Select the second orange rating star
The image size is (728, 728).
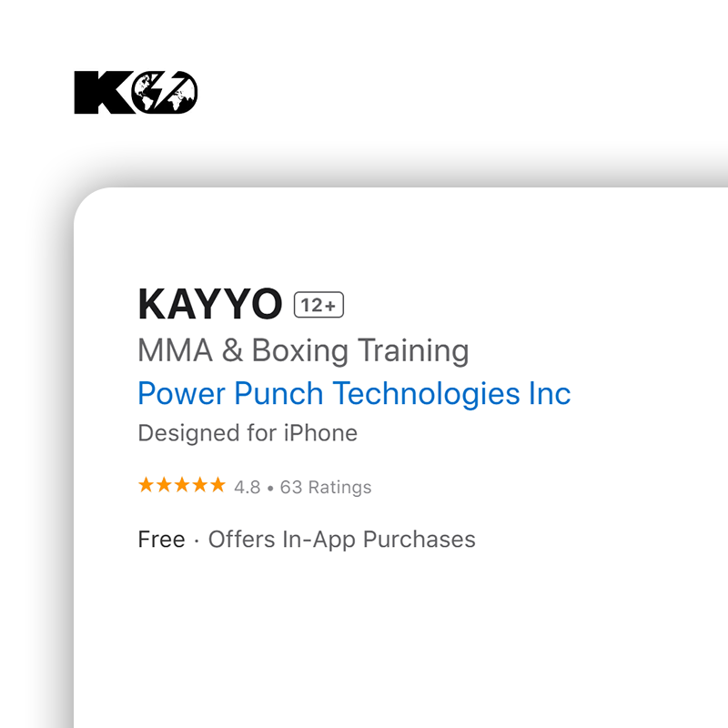pos(165,485)
